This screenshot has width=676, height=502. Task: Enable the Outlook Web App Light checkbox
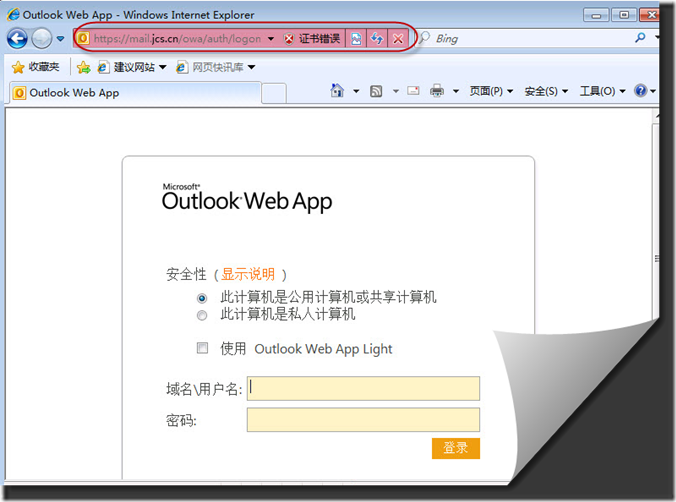(202, 348)
